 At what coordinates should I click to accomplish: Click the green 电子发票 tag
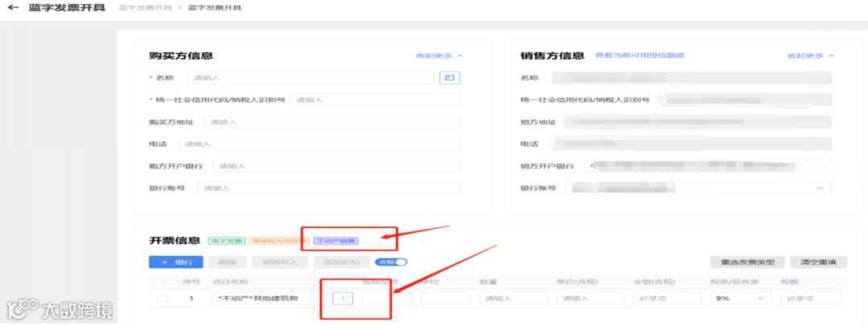tap(227, 241)
